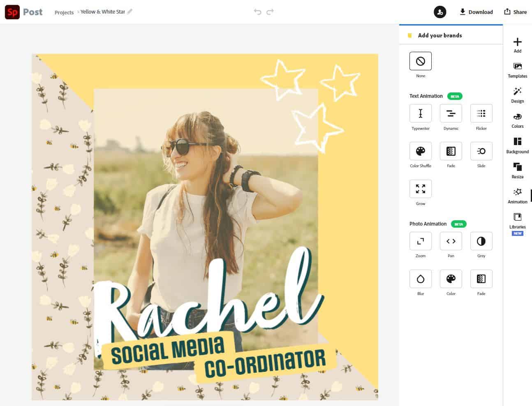Open the invite collaborator profile icon

click(x=440, y=12)
